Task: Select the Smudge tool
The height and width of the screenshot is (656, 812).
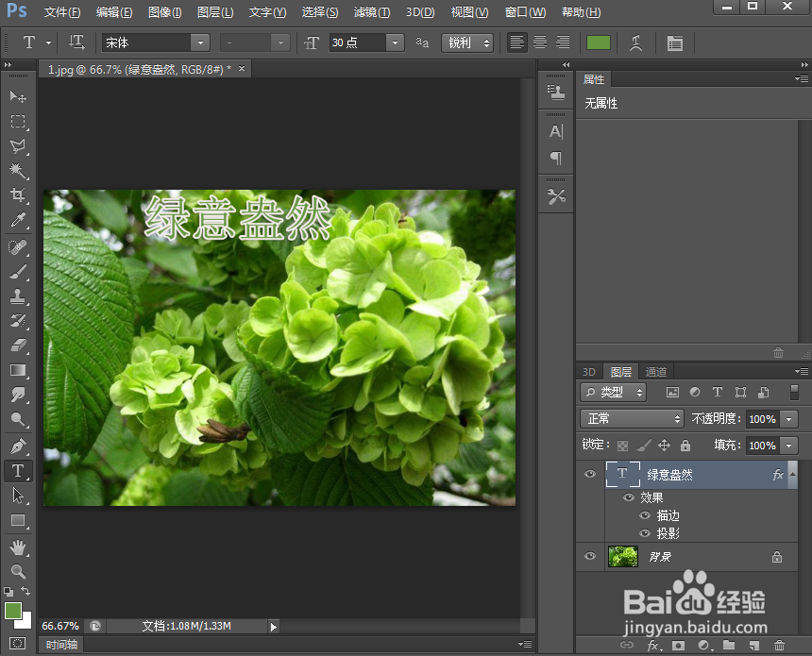Action: point(18,395)
